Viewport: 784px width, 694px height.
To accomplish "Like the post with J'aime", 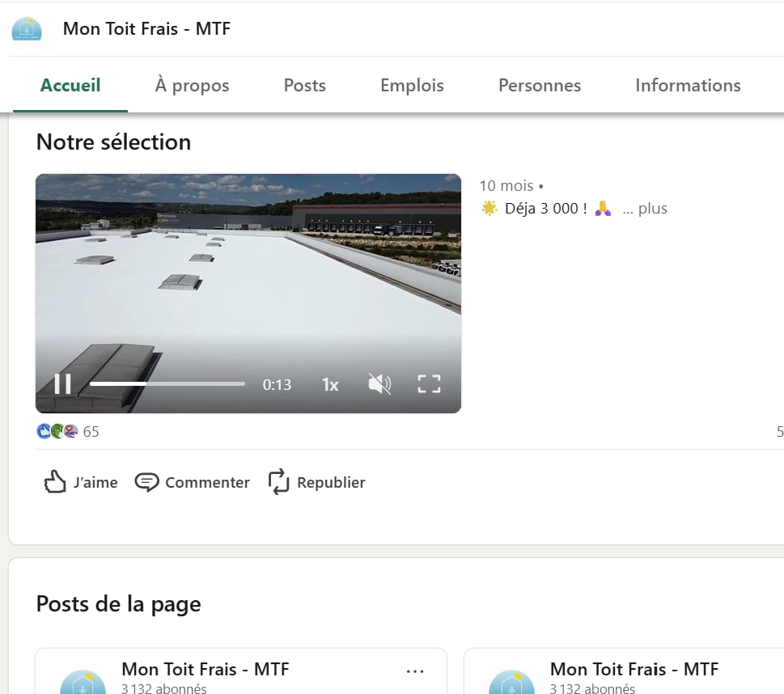I will point(80,483).
